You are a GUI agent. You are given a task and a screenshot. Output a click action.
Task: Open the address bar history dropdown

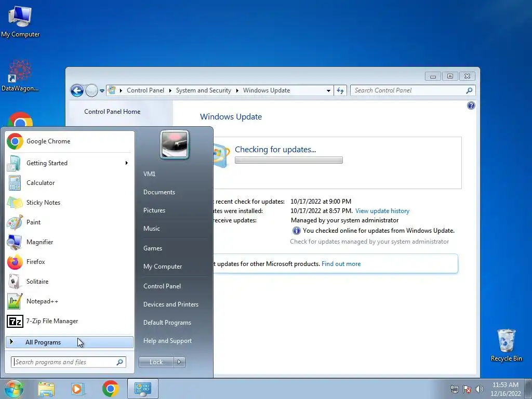[x=328, y=90]
